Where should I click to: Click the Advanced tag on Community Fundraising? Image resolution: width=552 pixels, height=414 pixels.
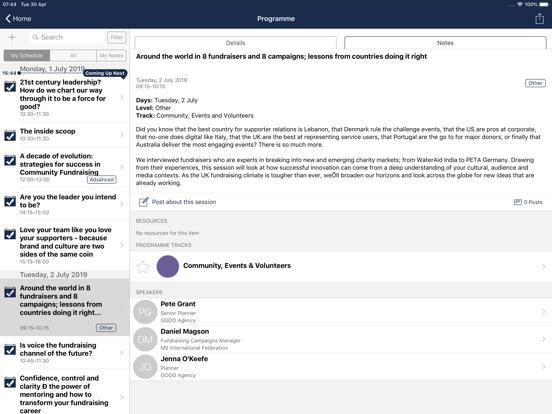tap(101, 180)
